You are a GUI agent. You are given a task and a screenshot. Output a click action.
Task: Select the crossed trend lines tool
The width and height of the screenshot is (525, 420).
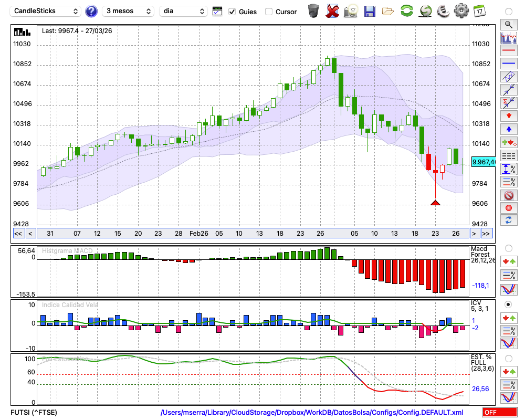tap(509, 89)
